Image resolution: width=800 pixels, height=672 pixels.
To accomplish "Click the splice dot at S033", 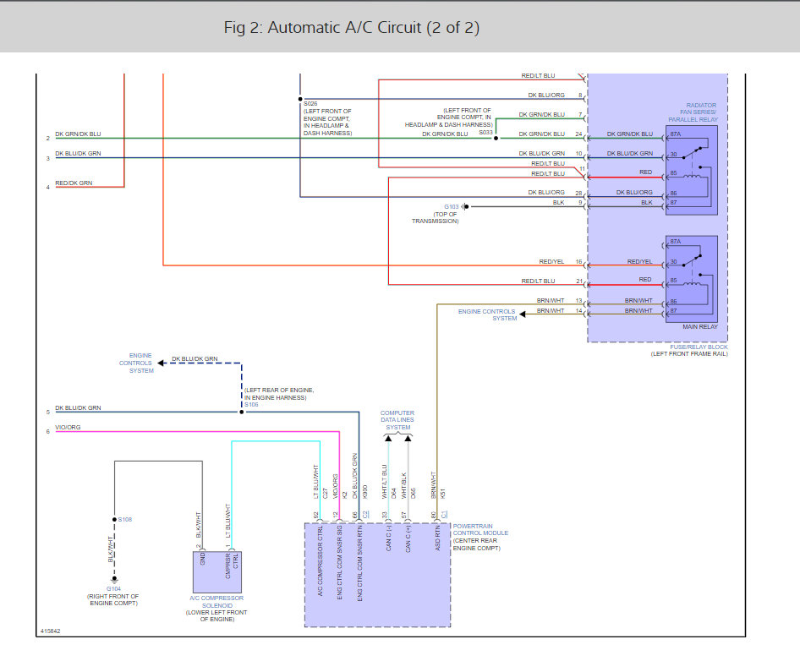I will [496, 138].
